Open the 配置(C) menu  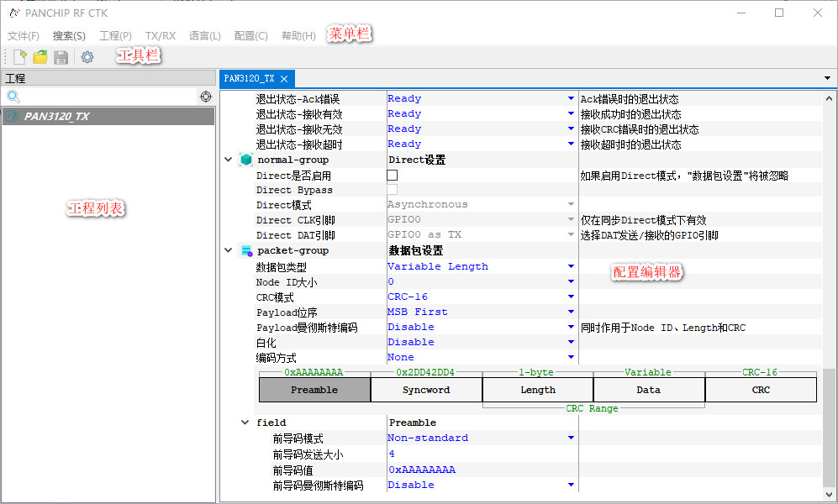250,36
